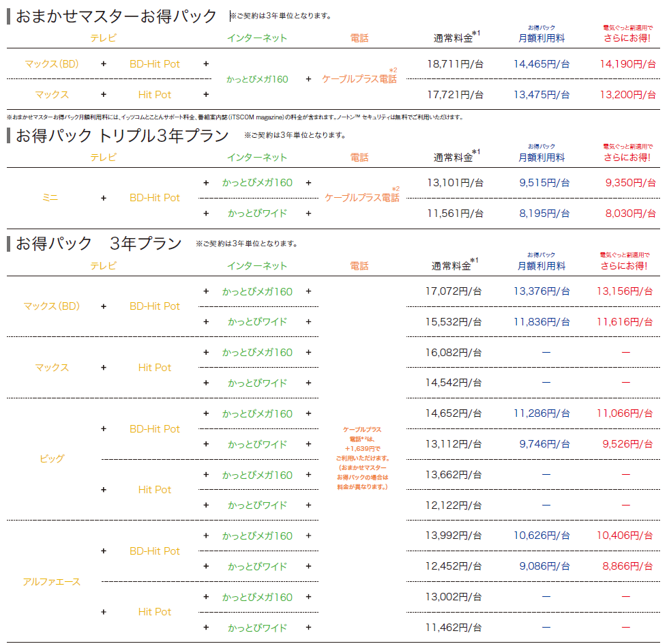Screen dimensions: 669x644
Task: Select the 16,082円/台 regular price
Action: 454,353
